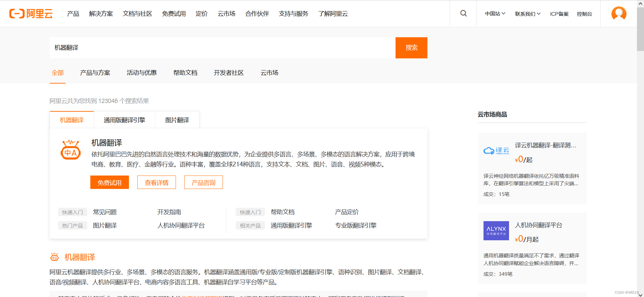
Task: Open the orange 机器翻译 result heading link
Action: point(80,257)
